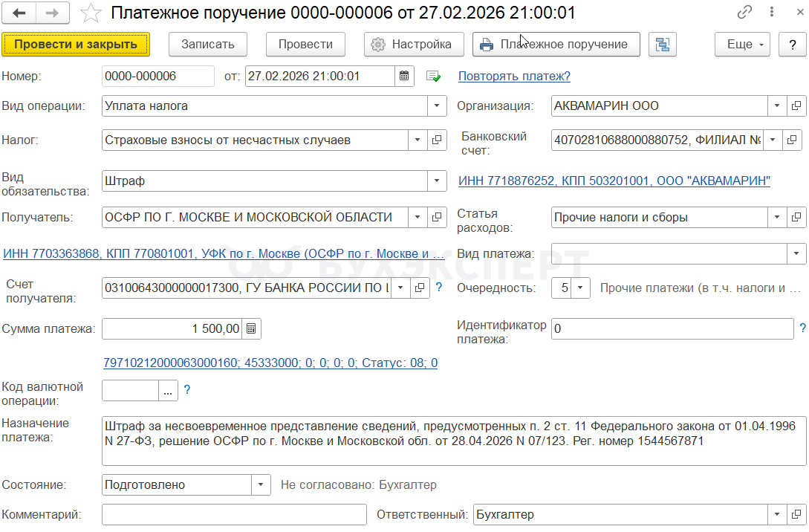The height and width of the screenshot is (532, 809).
Task: Open help with the question mark button
Action: point(793,45)
